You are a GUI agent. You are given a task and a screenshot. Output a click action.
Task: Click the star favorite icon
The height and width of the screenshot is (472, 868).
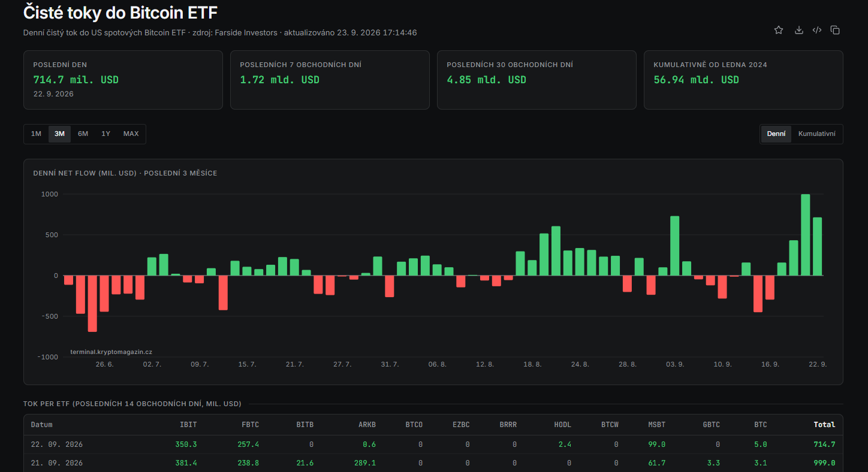tap(779, 30)
